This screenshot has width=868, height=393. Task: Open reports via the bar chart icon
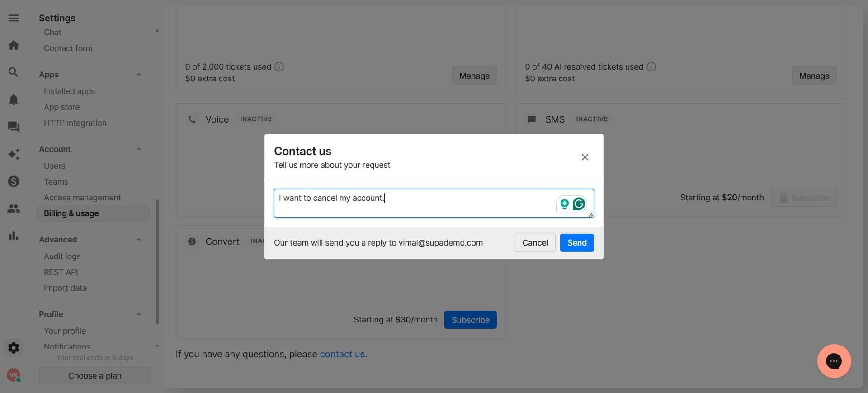14,236
